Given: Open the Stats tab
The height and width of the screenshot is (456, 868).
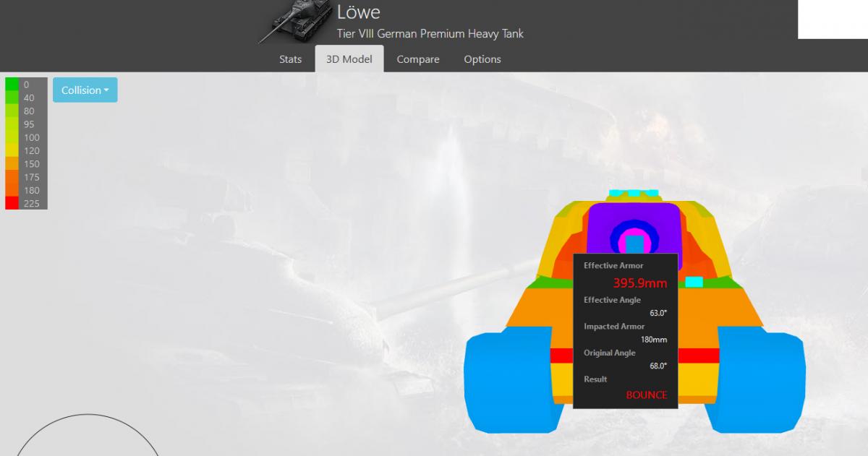Looking at the screenshot, I should point(290,59).
